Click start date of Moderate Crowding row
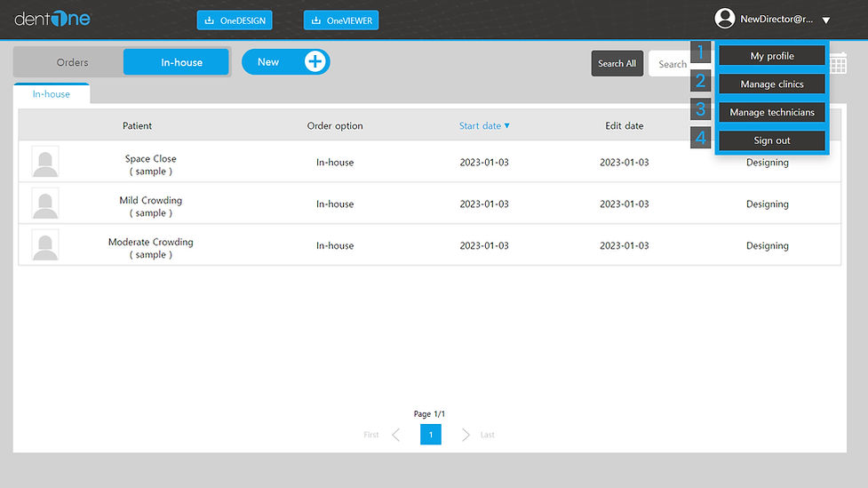Image resolution: width=868 pixels, height=488 pixels. [x=484, y=245]
